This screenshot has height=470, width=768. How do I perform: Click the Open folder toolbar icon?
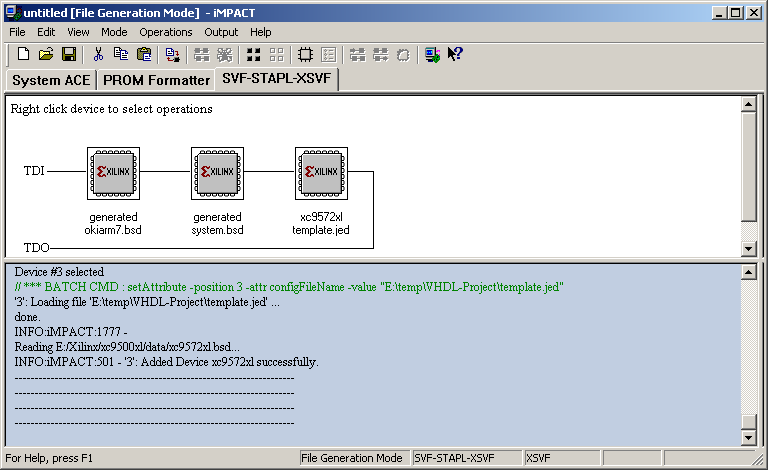click(x=46, y=54)
